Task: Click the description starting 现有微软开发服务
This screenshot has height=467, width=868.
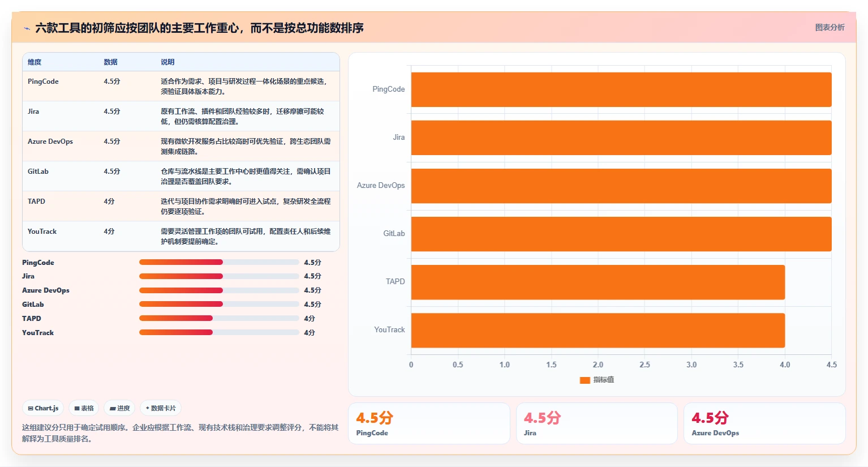Action: 246,147
